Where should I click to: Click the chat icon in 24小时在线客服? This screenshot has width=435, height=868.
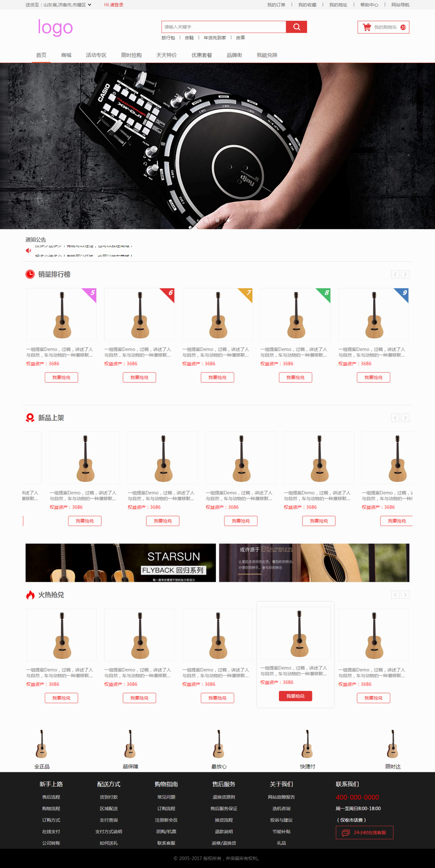coord(346,833)
